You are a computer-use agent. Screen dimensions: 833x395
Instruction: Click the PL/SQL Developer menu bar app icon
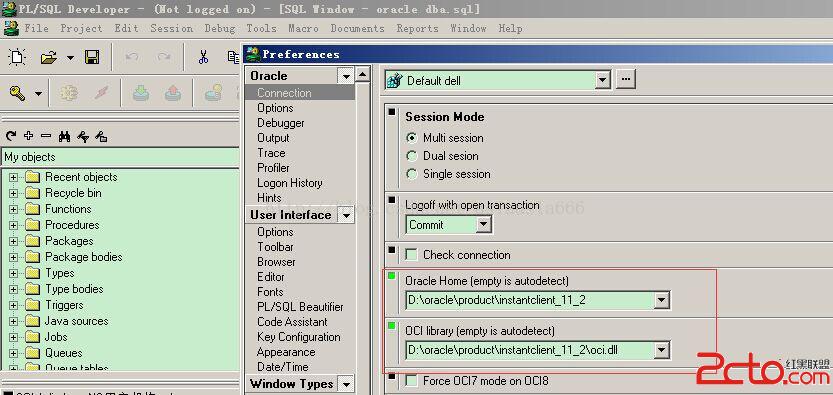tap(11, 28)
